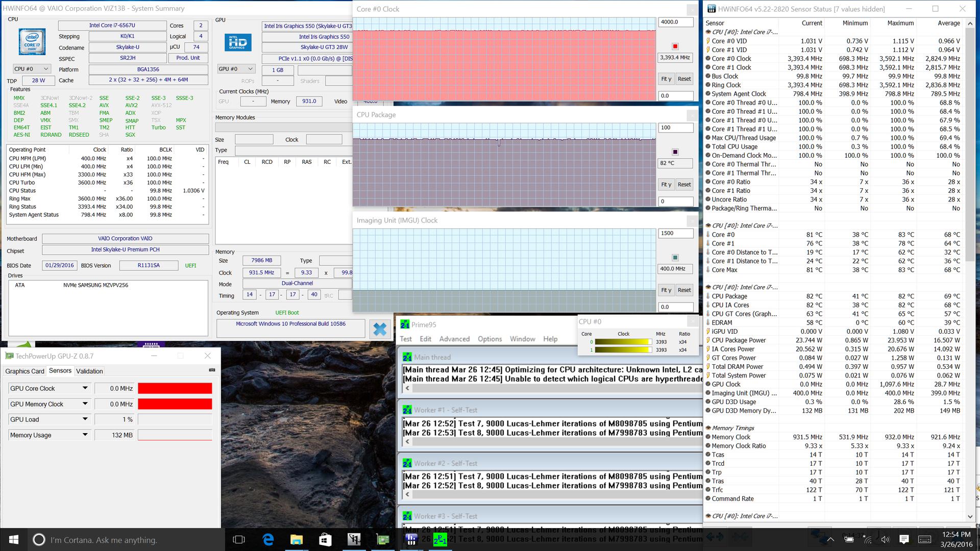
Task: Open the Memory Usage sensor dropdown
Action: pyautogui.click(x=85, y=435)
